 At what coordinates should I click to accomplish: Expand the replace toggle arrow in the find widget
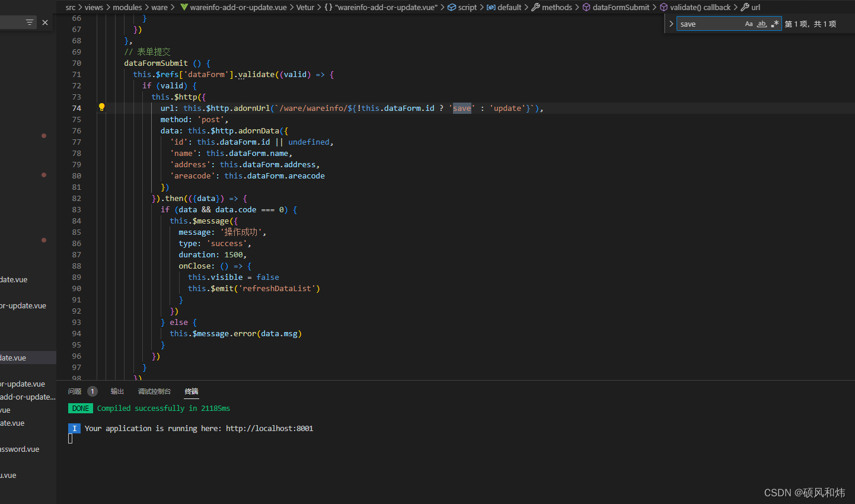pyautogui.click(x=671, y=24)
